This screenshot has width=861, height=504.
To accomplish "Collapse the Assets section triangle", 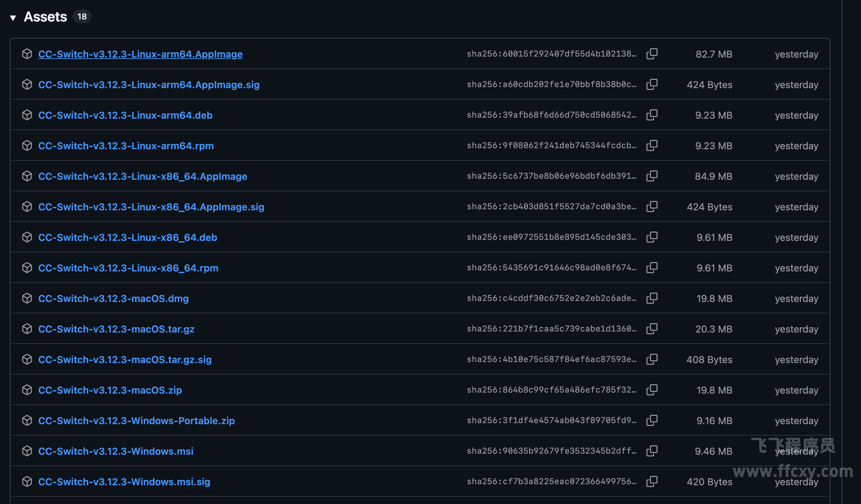I will pos(13,18).
